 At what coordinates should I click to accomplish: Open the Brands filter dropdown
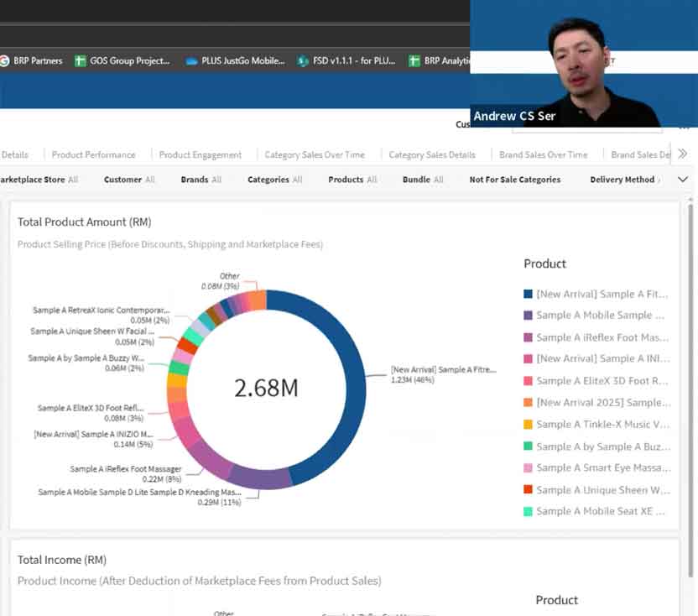coord(201,180)
